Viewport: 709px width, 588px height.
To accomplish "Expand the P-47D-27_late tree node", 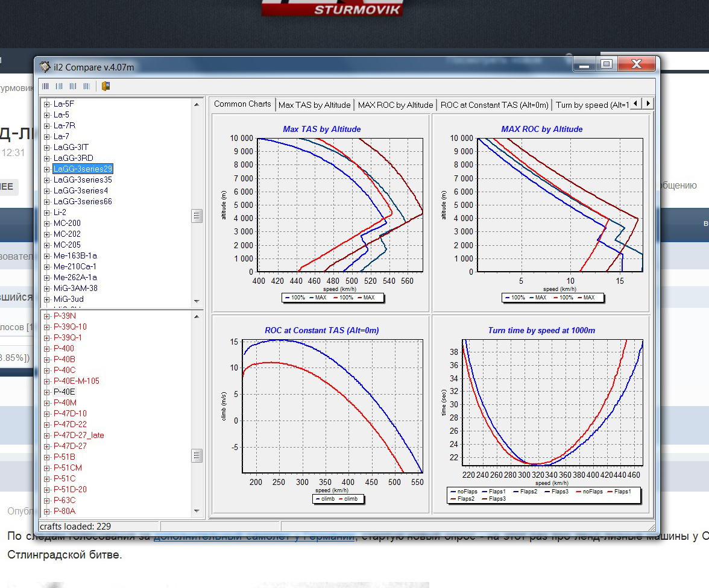I will [x=46, y=435].
